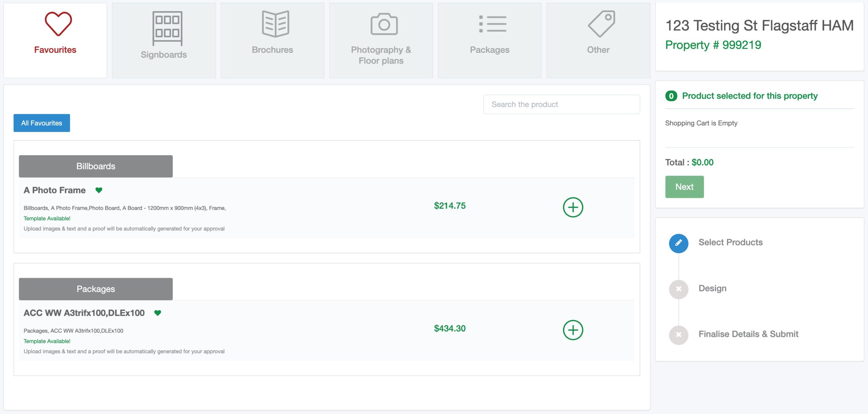Open the Design step label
868x414 pixels.
(712, 288)
